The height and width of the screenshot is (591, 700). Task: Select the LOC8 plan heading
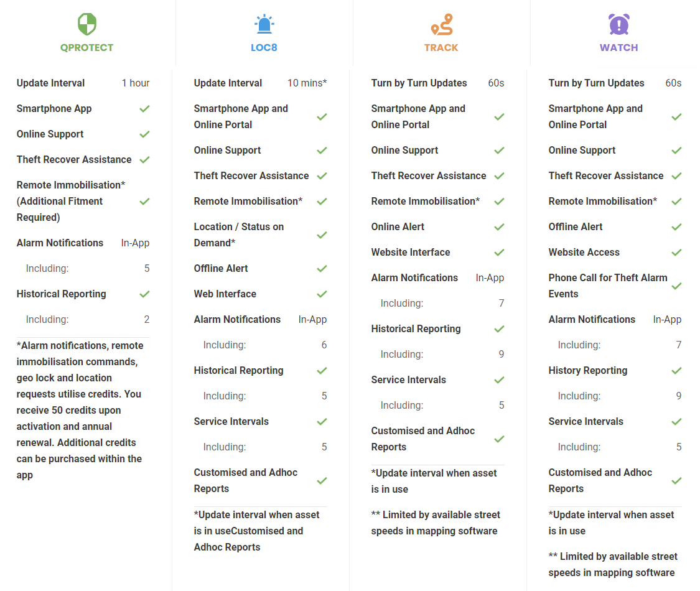pyautogui.click(x=264, y=48)
